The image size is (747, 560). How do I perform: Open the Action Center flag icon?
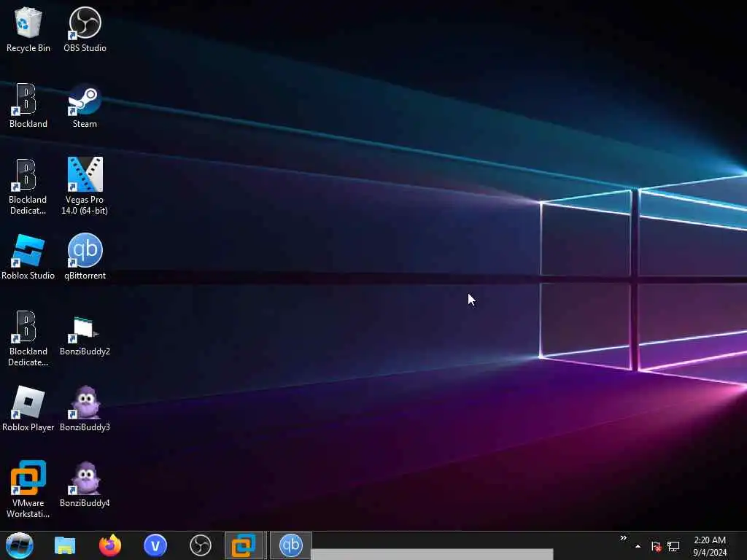(656, 546)
